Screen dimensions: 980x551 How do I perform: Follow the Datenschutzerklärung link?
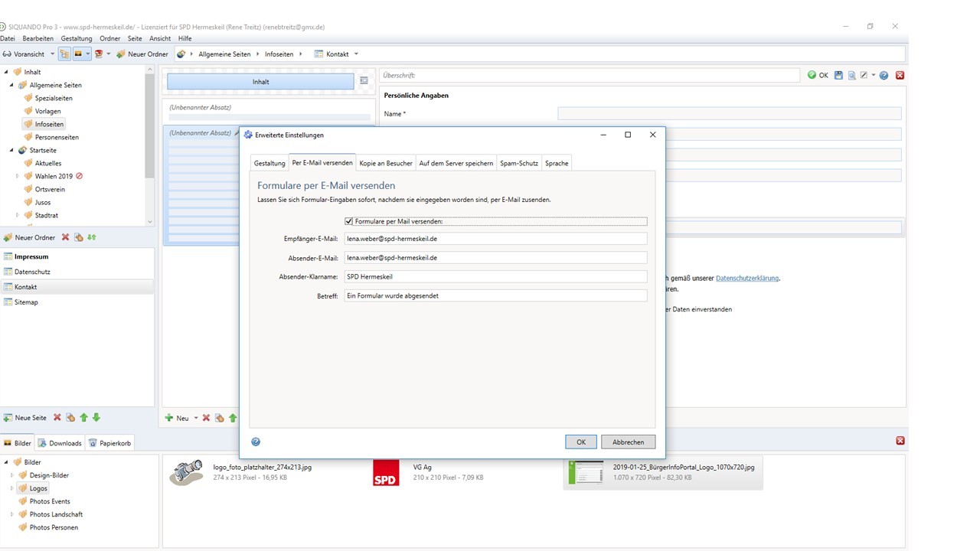click(747, 279)
